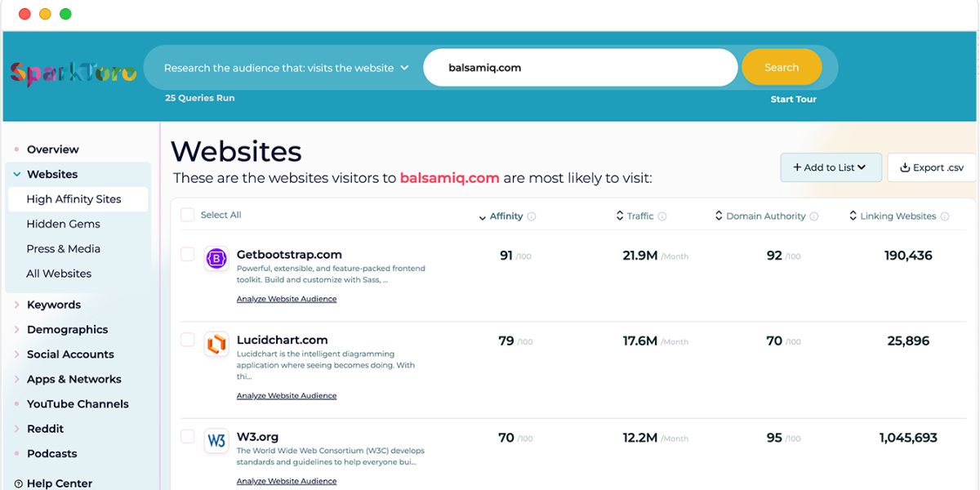Click '25 Queries Run' text
The height and width of the screenshot is (490, 980).
click(x=199, y=98)
